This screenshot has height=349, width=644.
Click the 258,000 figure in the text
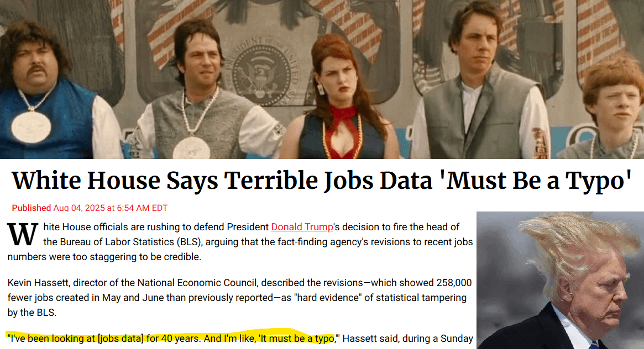(454, 283)
